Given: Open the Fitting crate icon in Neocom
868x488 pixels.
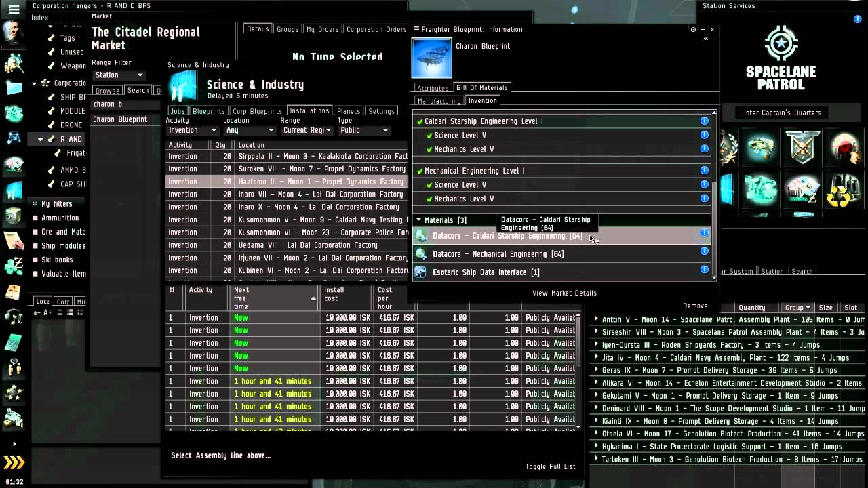Looking at the screenshot, I should pos(14,419).
